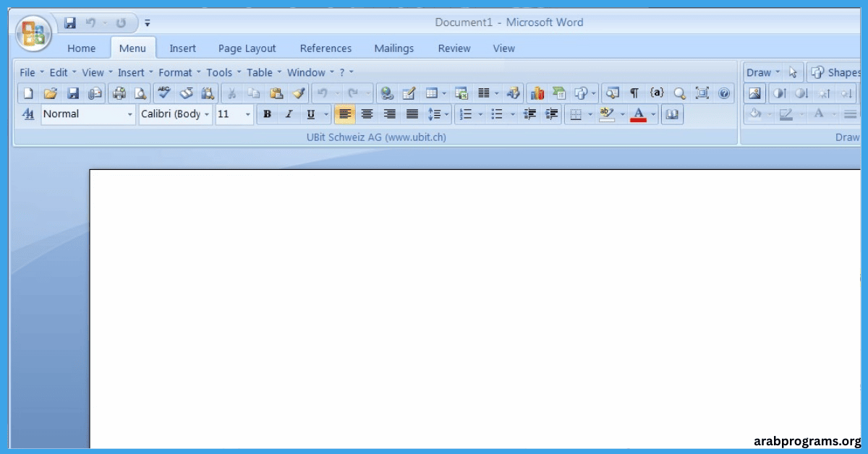
Task: Click the New blank document icon
Action: [28, 93]
